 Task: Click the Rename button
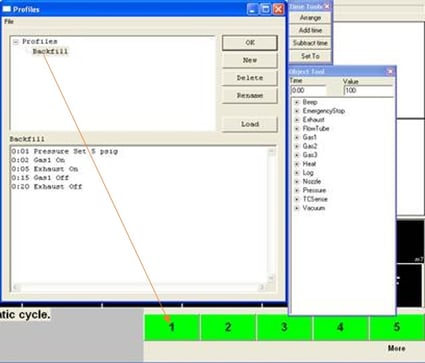point(250,96)
